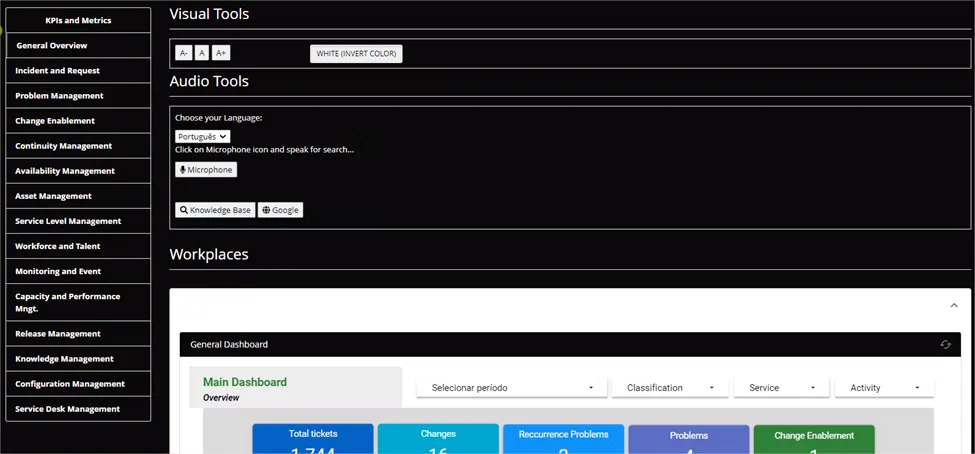Open Monitoring and Event

78,271
